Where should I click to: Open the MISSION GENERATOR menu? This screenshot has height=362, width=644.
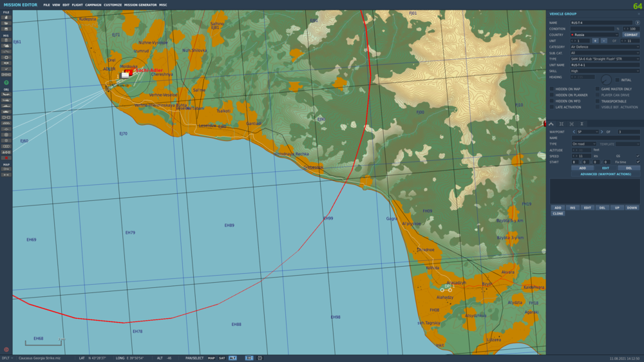coord(140,5)
